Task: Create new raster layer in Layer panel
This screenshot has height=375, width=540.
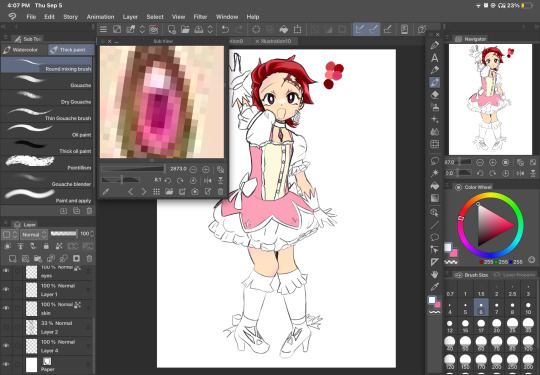Action: (12, 258)
